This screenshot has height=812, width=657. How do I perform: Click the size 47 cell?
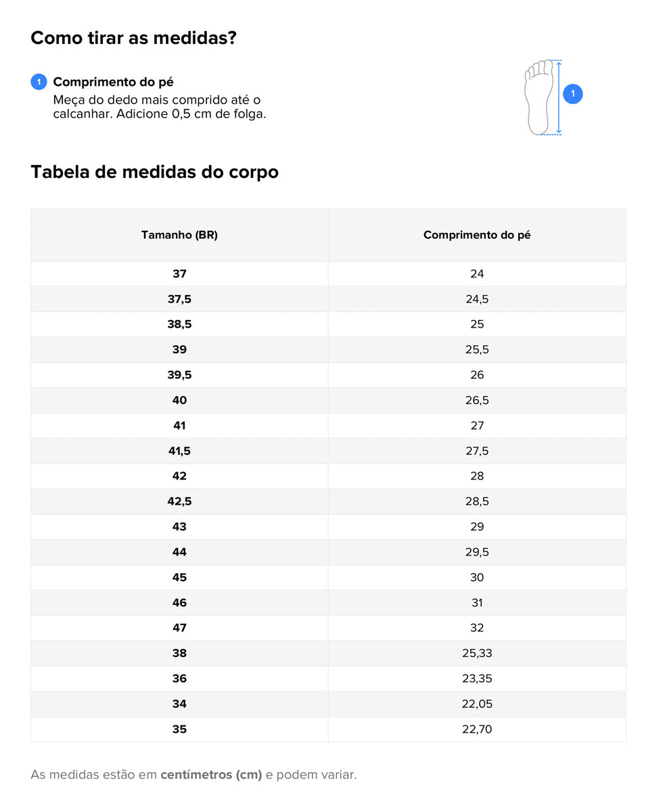coord(179,628)
